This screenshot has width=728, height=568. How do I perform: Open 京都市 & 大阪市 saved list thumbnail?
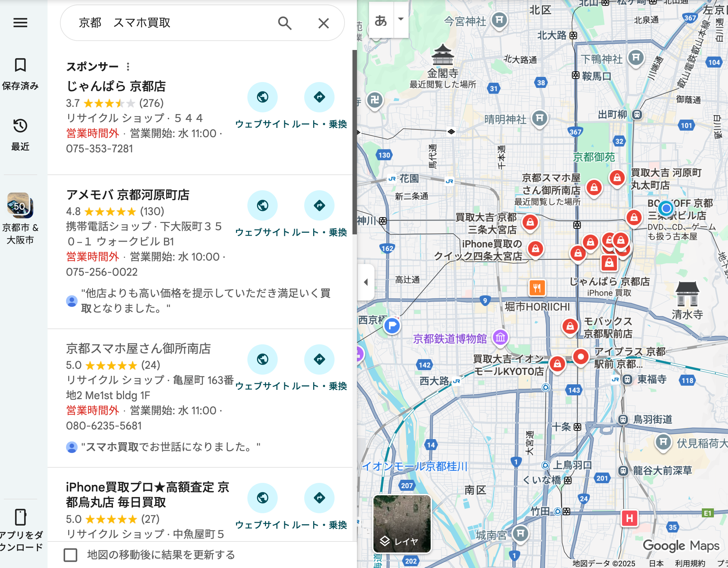point(20,206)
